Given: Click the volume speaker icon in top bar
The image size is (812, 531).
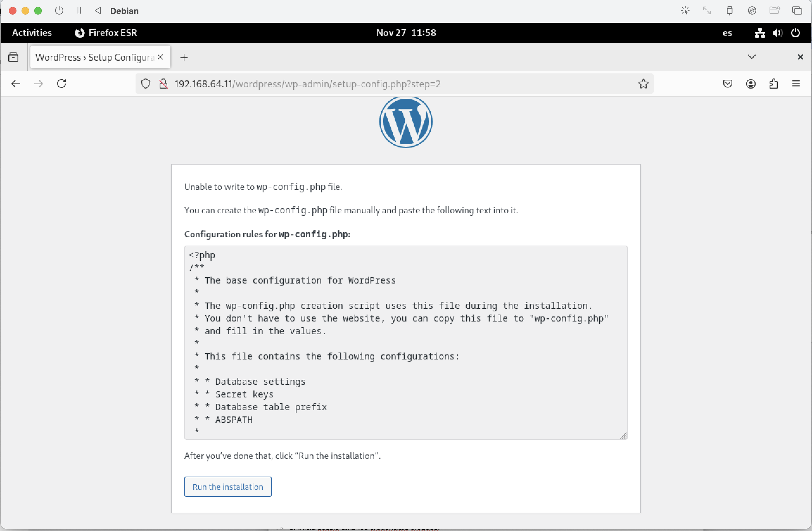Looking at the screenshot, I should (x=777, y=33).
